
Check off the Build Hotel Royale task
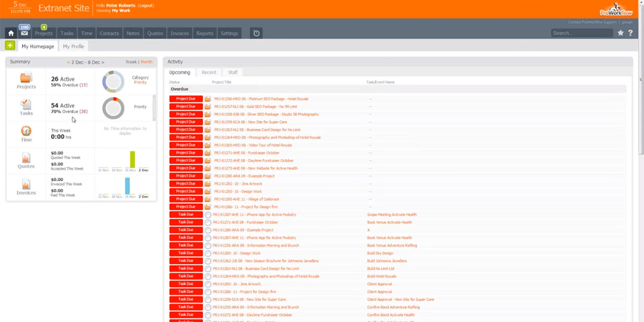(x=208, y=276)
